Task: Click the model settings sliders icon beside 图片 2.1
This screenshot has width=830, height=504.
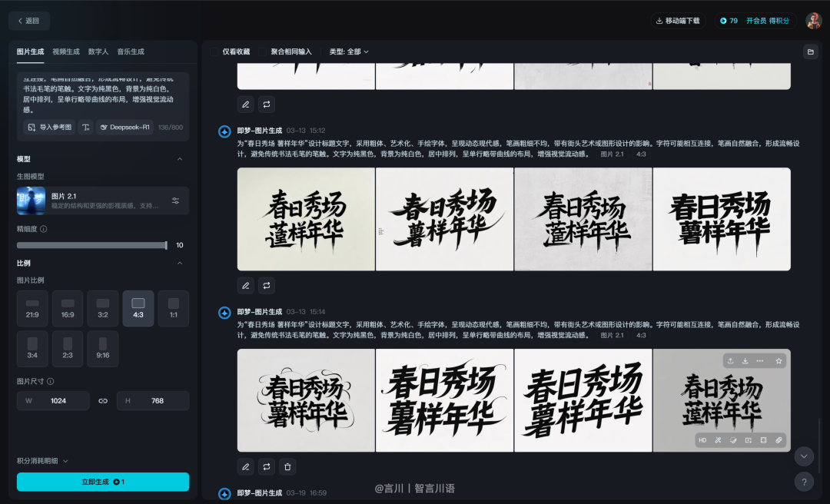Action: pos(175,201)
